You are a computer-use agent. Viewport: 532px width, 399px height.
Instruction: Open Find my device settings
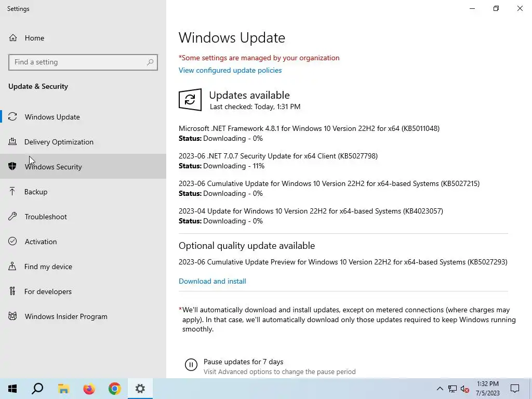pyautogui.click(x=83, y=267)
